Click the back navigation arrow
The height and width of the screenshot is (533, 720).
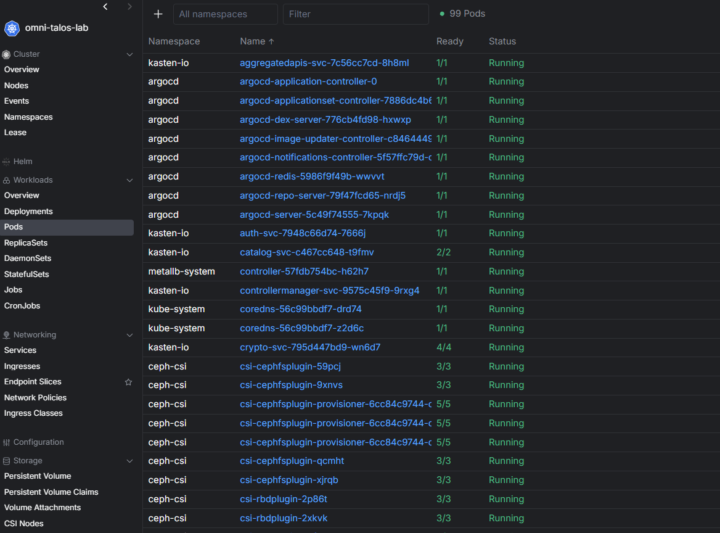(106, 6)
